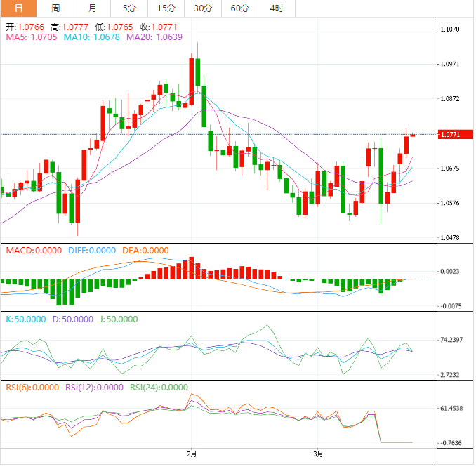Select the RSI(6) indicator label
476x469 pixels.
pyautogui.click(x=32, y=387)
